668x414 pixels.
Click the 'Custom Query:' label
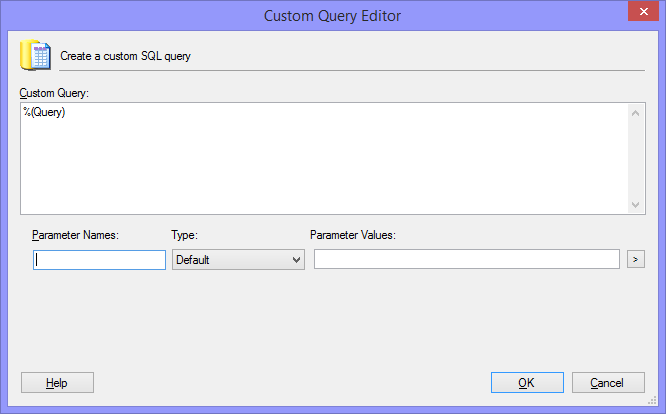54,93
